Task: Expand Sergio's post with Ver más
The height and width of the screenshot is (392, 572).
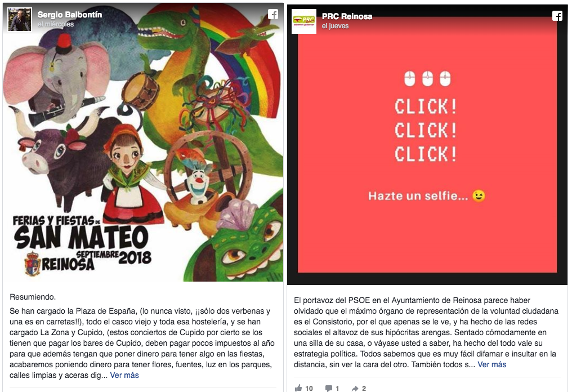Action: (x=124, y=375)
